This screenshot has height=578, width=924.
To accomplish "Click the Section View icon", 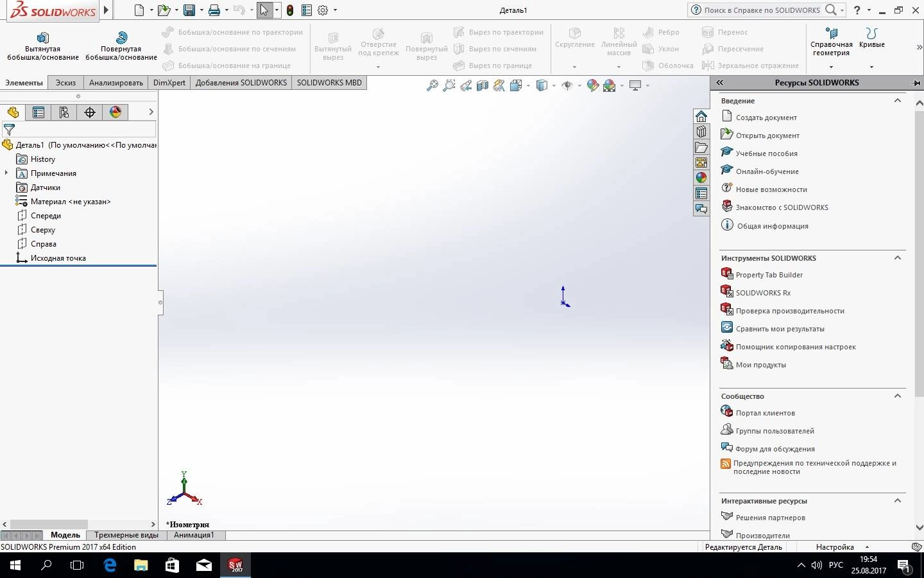I will (483, 85).
